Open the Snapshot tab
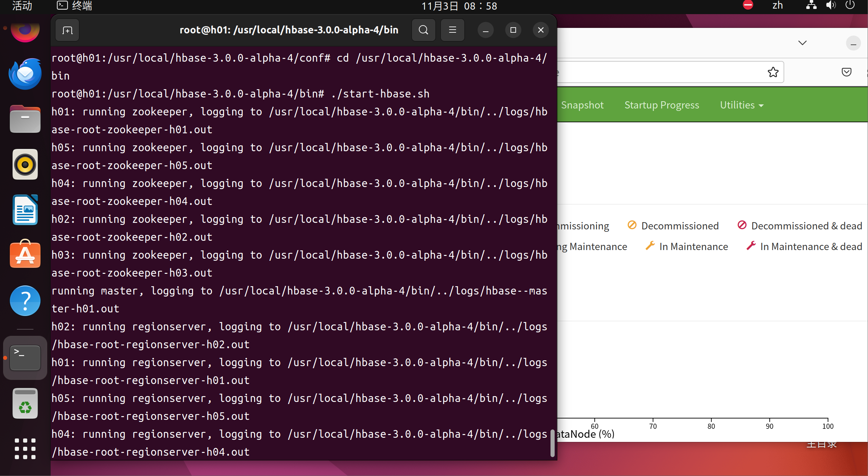The height and width of the screenshot is (476, 868). [x=582, y=105]
